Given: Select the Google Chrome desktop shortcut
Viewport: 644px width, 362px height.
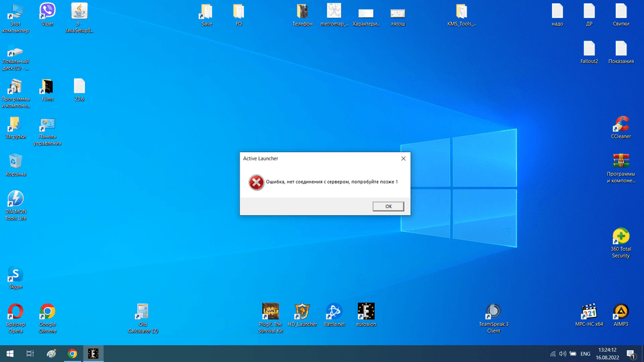Looking at the screenshot, I should click(x=48, y=312).
